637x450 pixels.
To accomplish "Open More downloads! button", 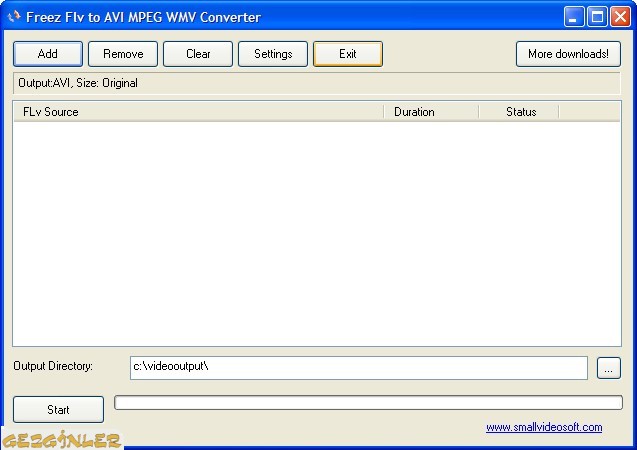I will pyautogui.click(x=568, y=54).
